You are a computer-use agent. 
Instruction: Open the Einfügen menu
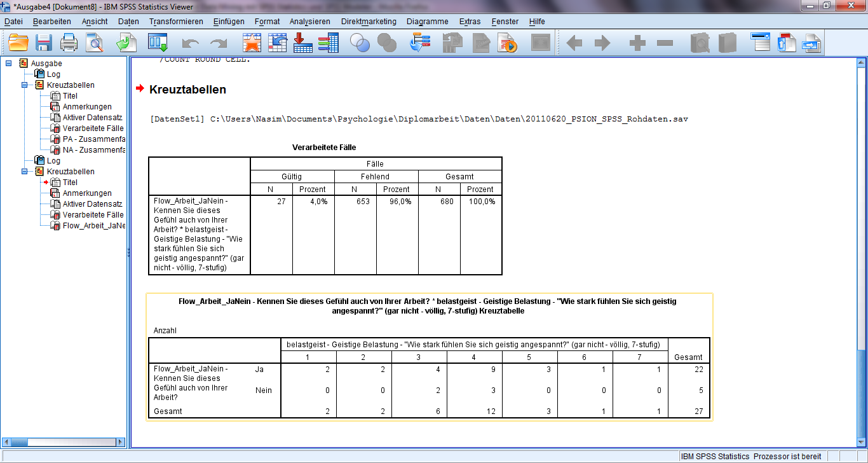229,22
